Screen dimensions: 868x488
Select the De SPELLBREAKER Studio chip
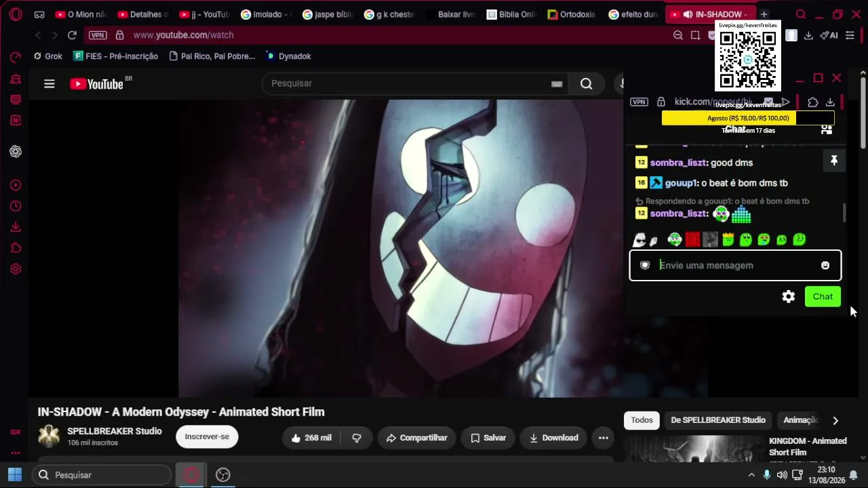718,420
